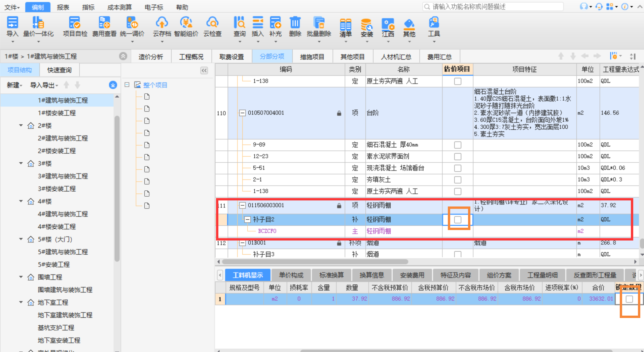Select the BCZCF0 轻钢雨棚 code cell

coord(286,231)
